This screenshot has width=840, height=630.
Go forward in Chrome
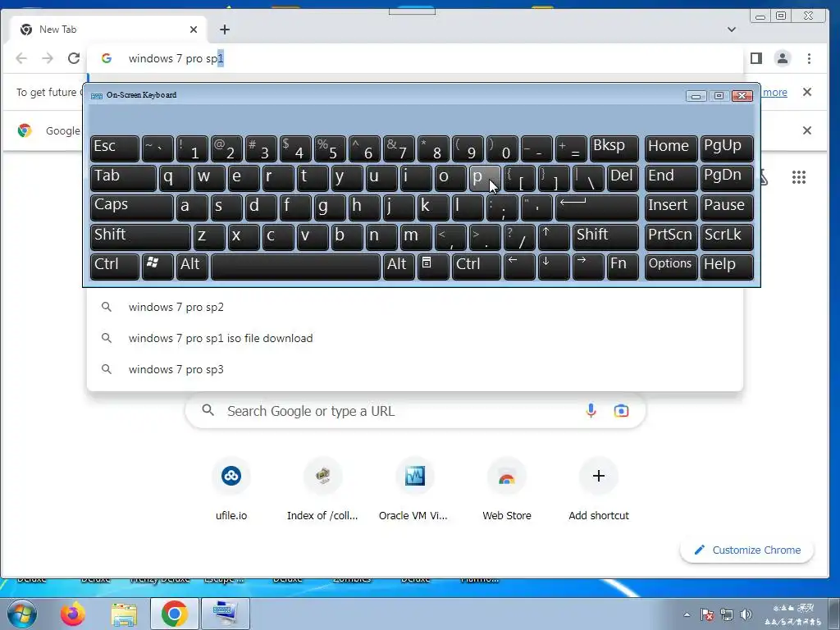(x=48, y=58)
